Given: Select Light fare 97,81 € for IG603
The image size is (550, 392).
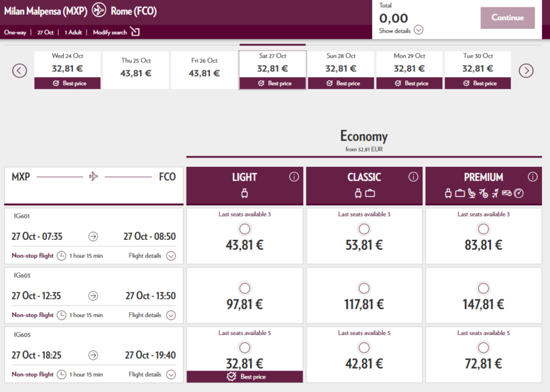Looking at the screenshot, I should pyautogui.click(x=244, y=289).
